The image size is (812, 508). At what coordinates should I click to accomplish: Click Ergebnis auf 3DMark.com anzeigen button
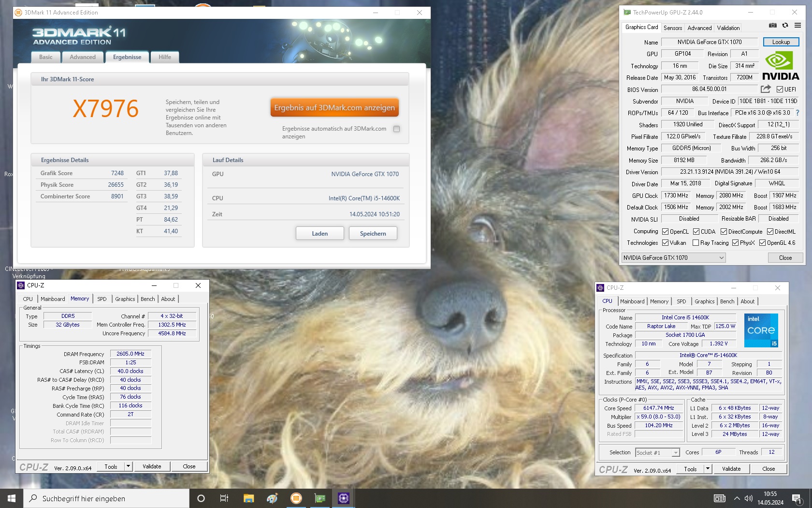(334, 107)
